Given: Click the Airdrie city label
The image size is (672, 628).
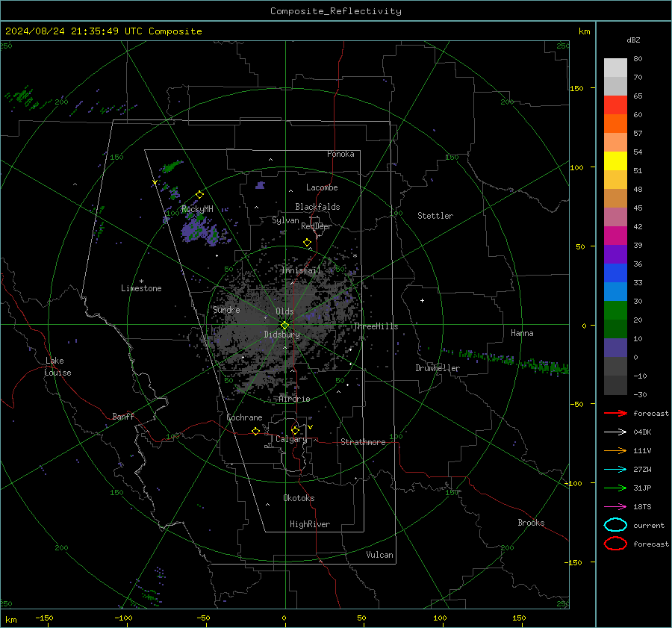Looking at the screenshot, I should pos(294,399).
